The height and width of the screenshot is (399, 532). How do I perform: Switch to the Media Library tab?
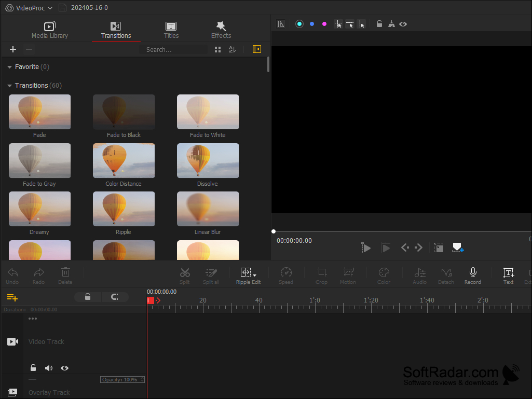(x=49, y=30)
